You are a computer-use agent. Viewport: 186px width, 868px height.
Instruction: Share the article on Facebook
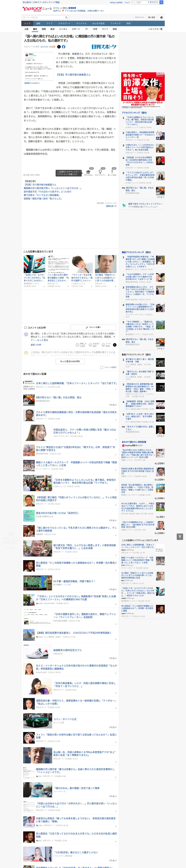click(x=63, y=47)
